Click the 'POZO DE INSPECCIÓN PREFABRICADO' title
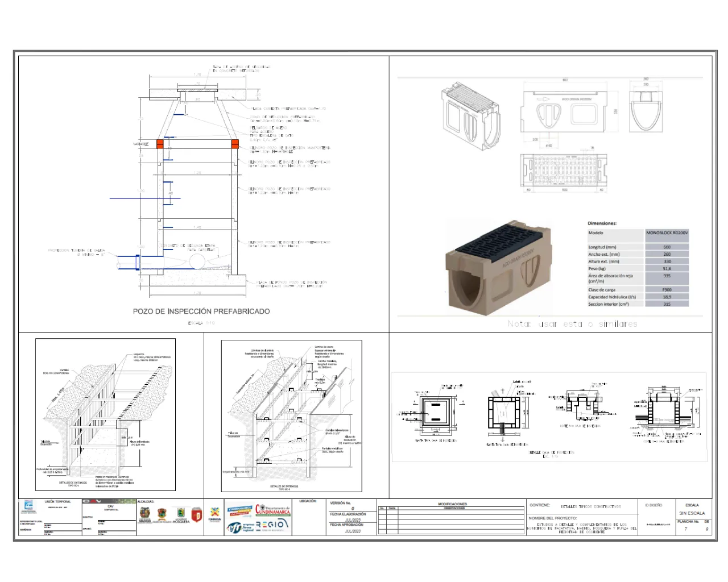The width and height of the screenshot is (728, 582). [x=201, y=311]
